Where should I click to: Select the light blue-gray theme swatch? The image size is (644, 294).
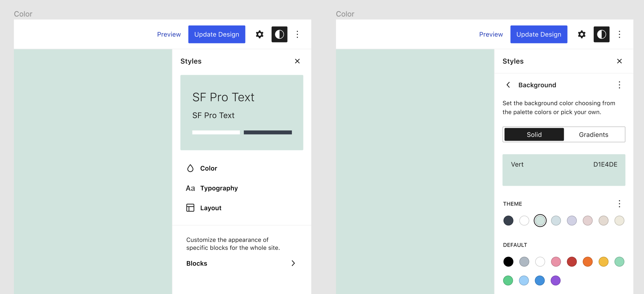point(556,220)
